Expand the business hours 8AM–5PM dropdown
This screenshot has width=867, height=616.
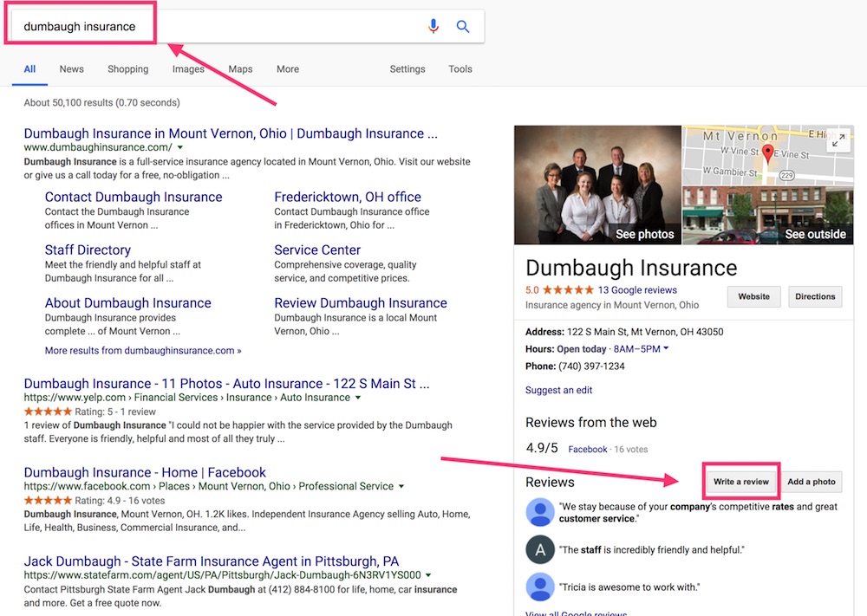[x=642, y=348]
